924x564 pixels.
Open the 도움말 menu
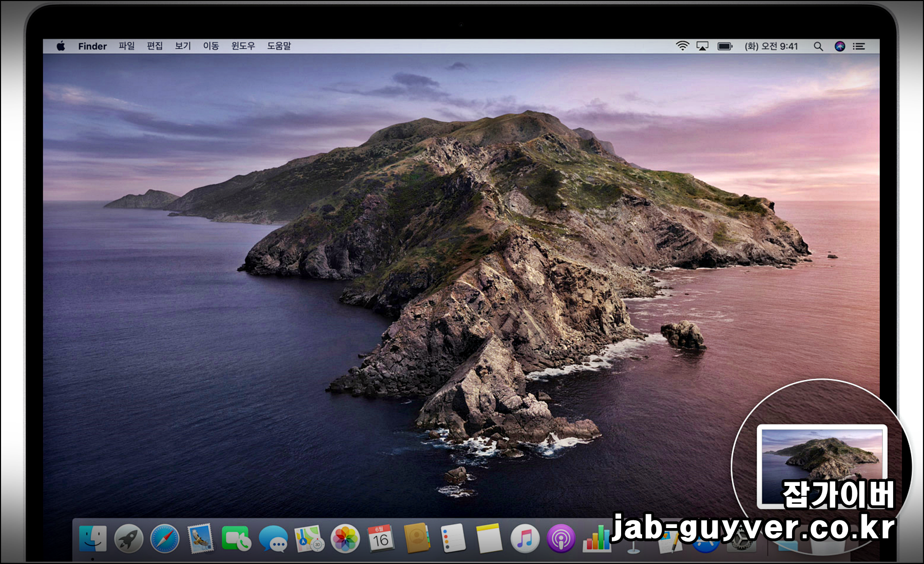[279, 46]
